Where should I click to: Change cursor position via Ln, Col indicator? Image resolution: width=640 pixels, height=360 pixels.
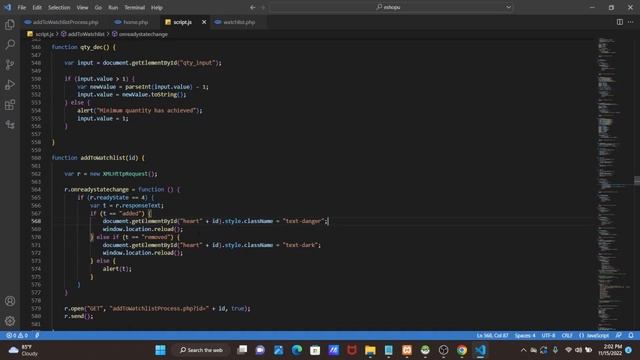(492, 335)
